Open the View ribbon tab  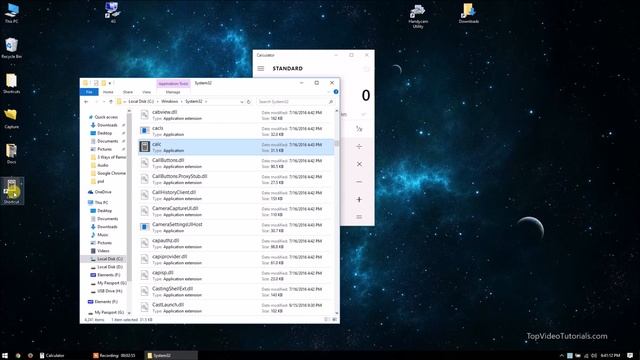(x=147, y=92)
